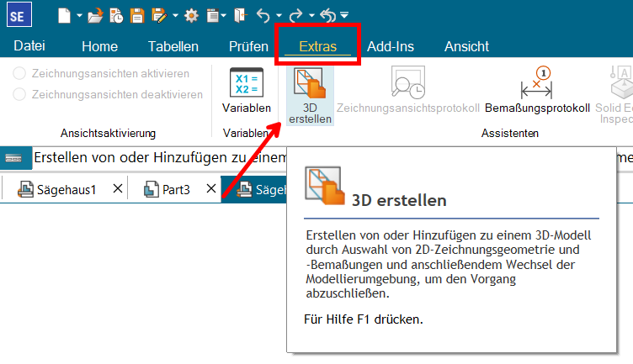Click the close-and-return door icon
This screenshot has width=633, height=364.
[x=241, y=16]
